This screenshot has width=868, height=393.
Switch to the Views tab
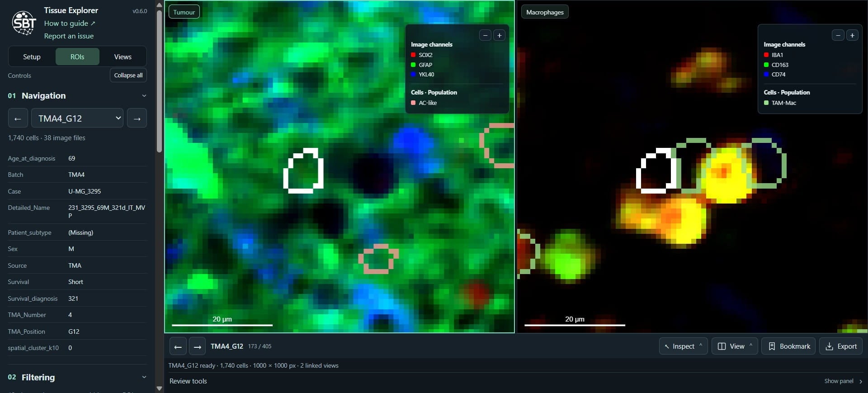(x=123, y=57)
